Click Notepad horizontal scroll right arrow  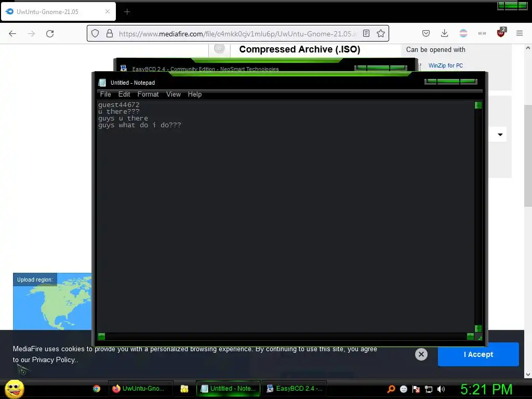coord(470,336)
